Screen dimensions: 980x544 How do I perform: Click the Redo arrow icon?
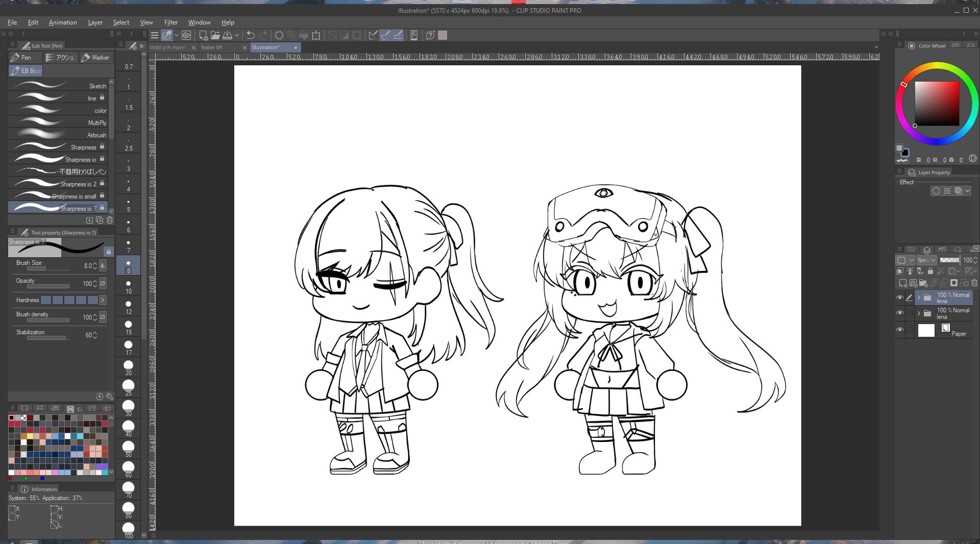pyautogui.click(x=263, y=35)
